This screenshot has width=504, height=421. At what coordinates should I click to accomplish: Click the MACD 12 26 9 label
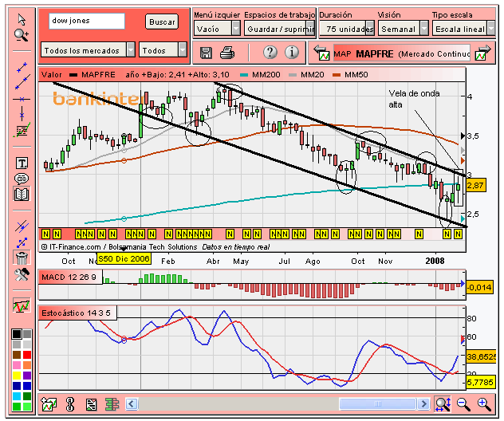click(70, 277)
